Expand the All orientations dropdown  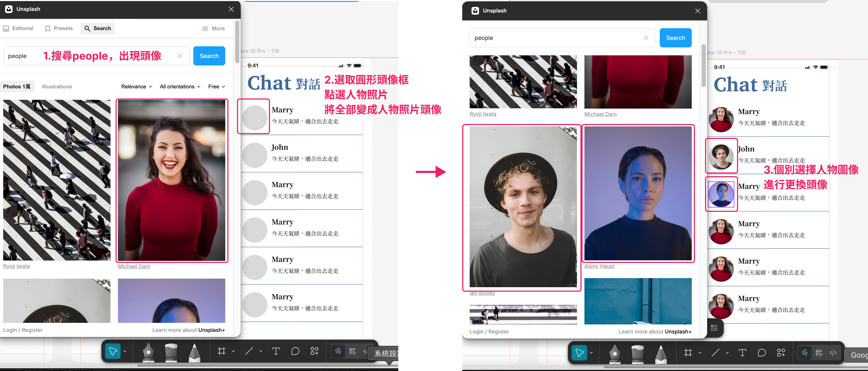tap(180, 86)
